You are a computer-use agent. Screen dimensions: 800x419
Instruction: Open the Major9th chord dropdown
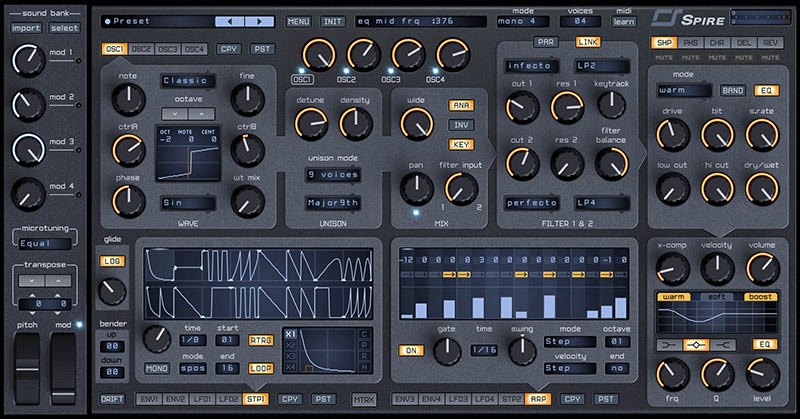[x=333, y=203]
